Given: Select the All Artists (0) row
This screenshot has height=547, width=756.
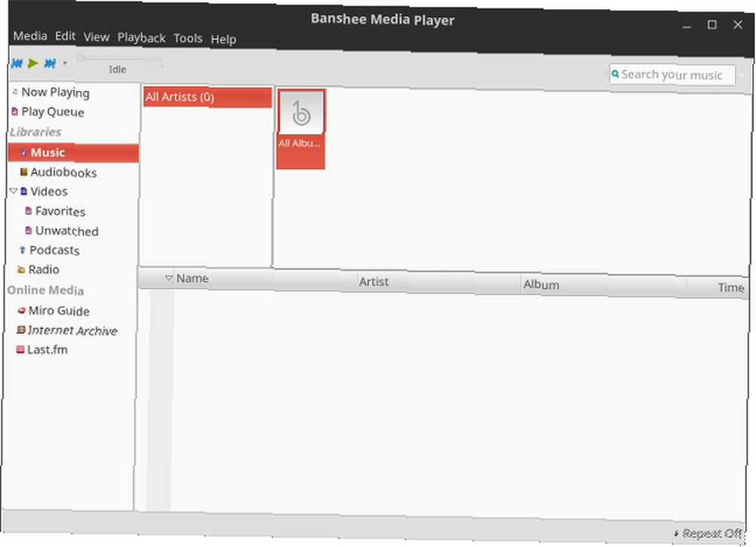Looking at the screenshot, I should click(207, 97).
